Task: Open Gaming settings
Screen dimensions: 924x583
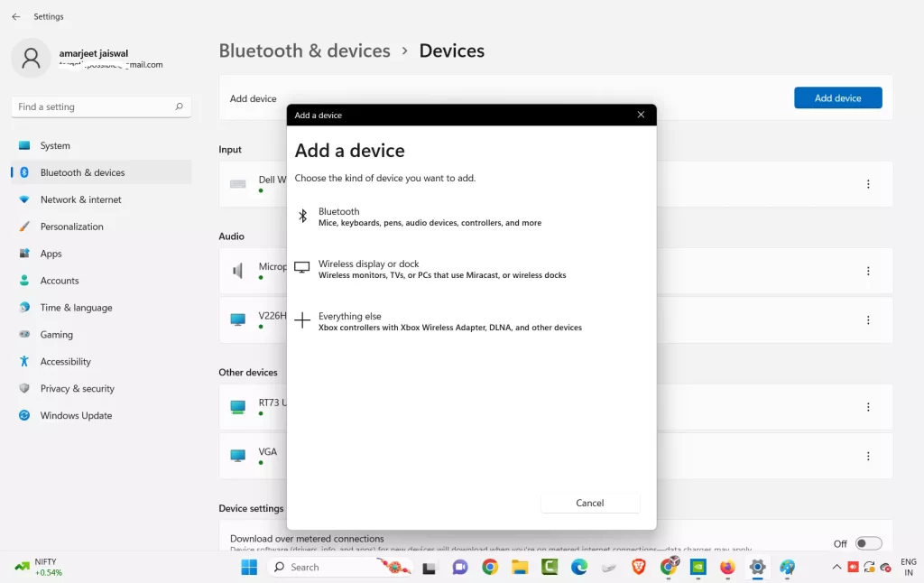Action: [x=101, y=334]
